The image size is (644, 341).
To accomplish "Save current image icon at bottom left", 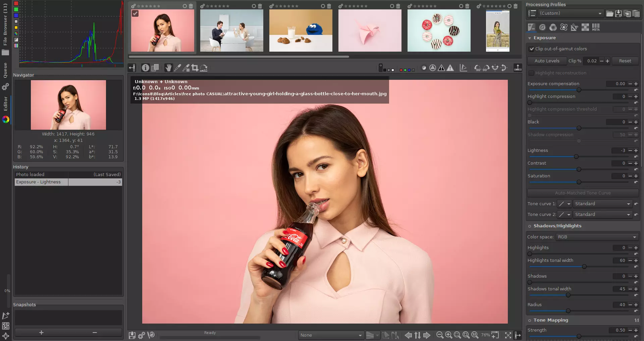I will [132, 335].
